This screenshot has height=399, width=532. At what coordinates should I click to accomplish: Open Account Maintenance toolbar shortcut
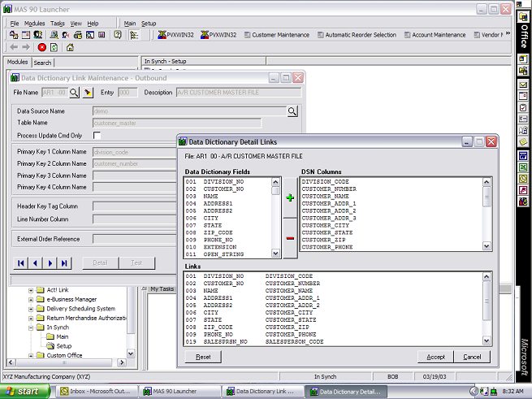(435, 35)
